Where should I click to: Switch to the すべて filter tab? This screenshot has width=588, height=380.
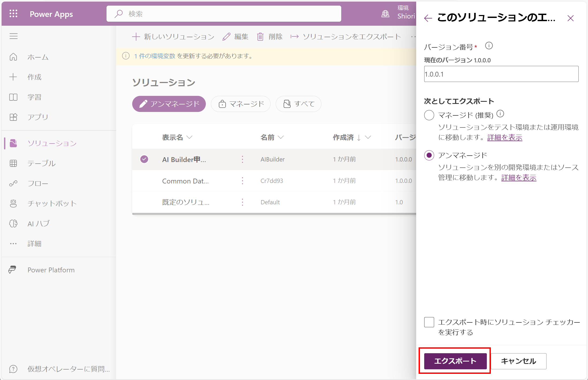(298, 104)
